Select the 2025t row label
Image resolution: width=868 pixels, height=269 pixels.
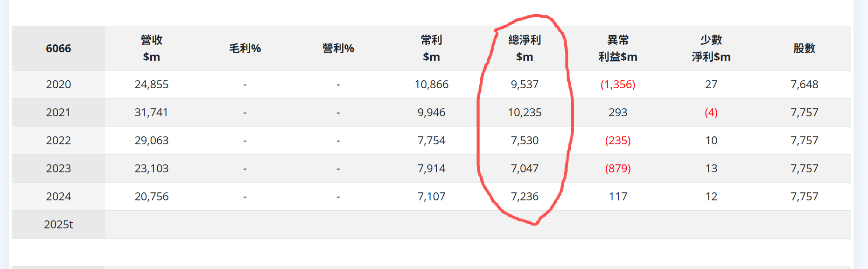58,225
